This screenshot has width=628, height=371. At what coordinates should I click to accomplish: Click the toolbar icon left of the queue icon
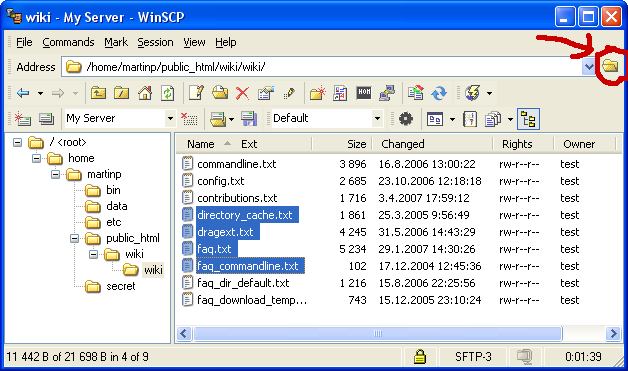click(470, 119)
